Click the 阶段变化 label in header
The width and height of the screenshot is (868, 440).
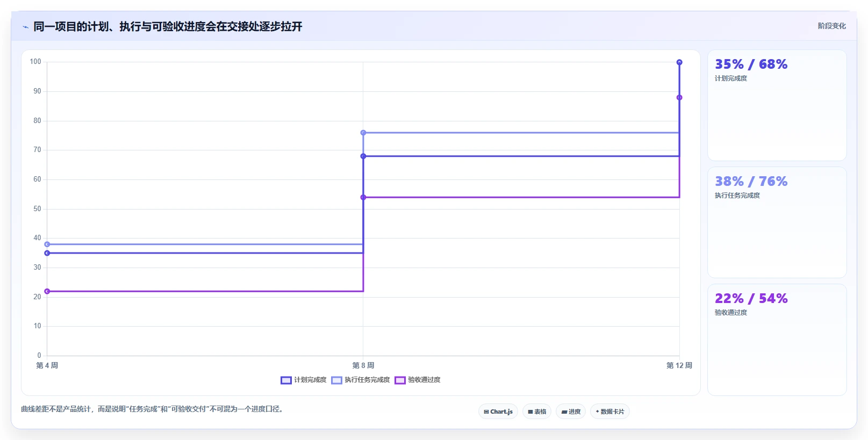(x=831, y=26)
